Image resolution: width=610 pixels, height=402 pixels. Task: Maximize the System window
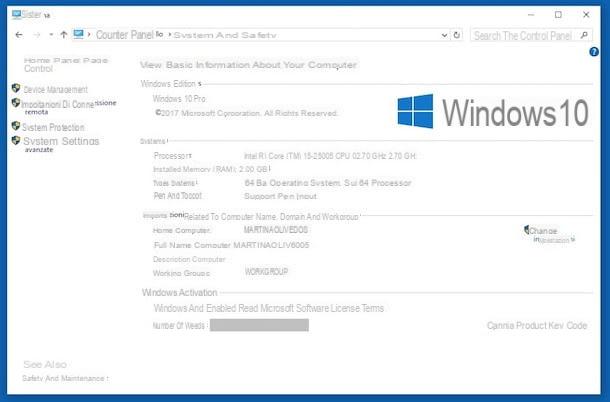pyautogui.click(x=558, y=15)
